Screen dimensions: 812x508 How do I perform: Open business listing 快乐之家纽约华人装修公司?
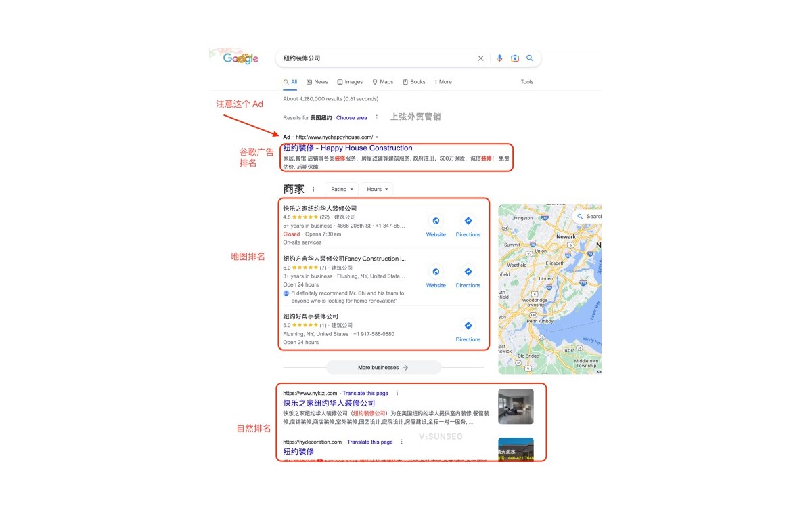(319, 209)
